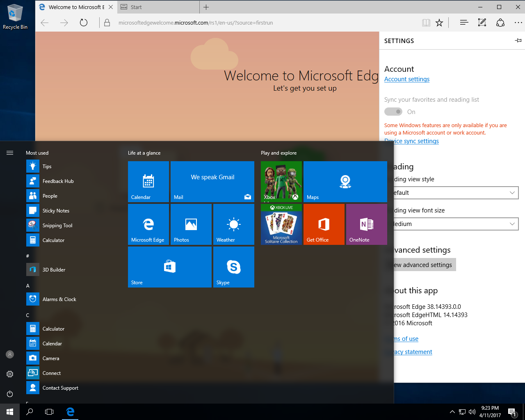Screen dimensions: 525x420
Task: Refresh the page in Edge
Action: pyautogui.click(x=84, y=23)
